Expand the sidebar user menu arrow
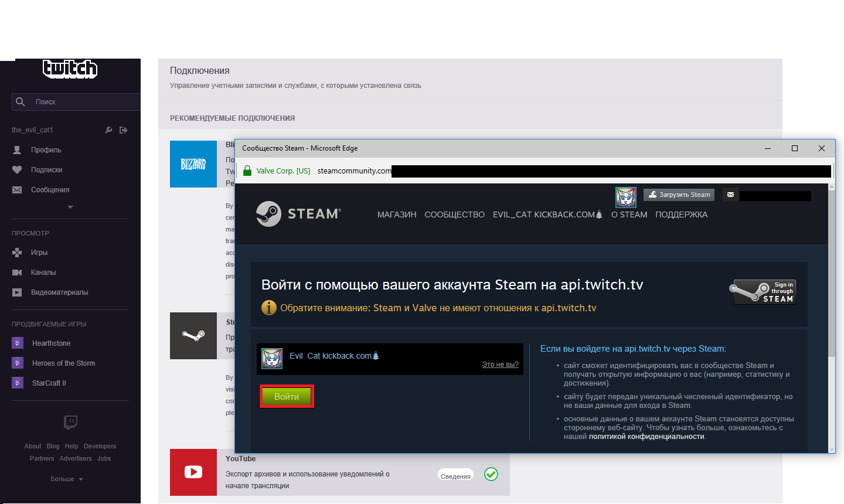The width and height of the screenshot is (844, 504). (x=70, y=207)
